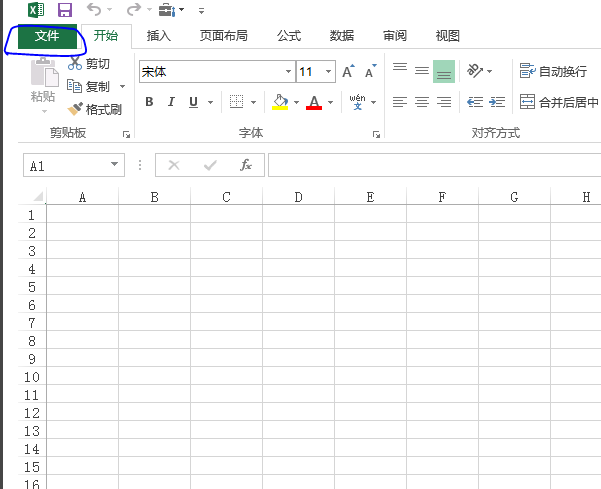
Task: Expand the 粘贴 options arrow
Action: click(x=44, y=112)
